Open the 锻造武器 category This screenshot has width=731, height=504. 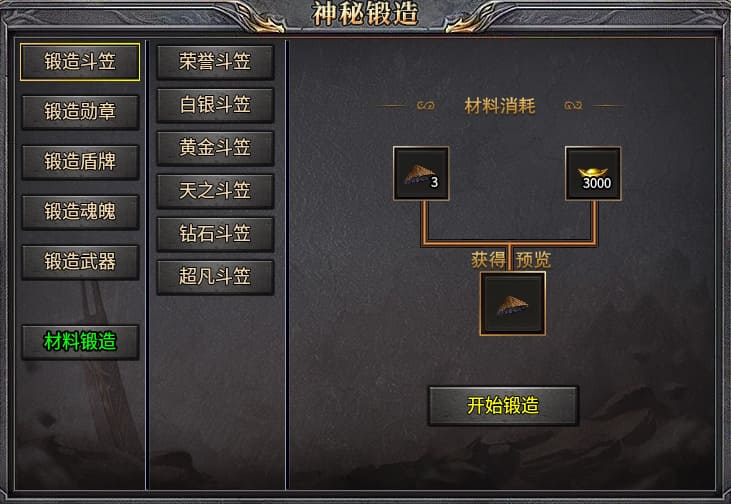(x=80, y=262)
